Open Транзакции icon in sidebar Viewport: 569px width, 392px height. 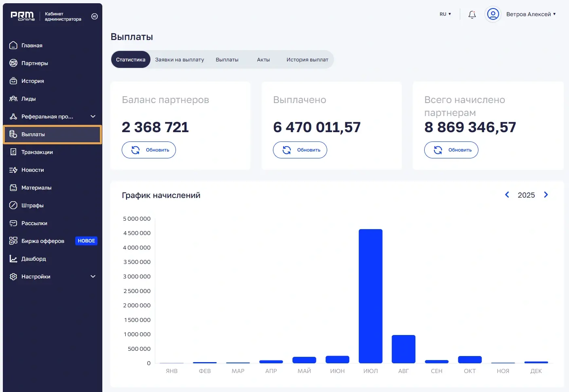(x=13, y=152)
